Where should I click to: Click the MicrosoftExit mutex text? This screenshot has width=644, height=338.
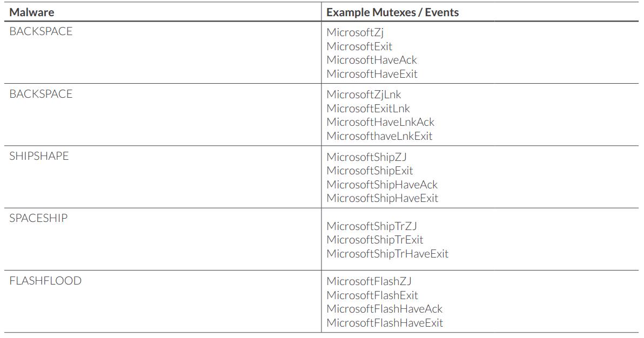tap(359, 46)
